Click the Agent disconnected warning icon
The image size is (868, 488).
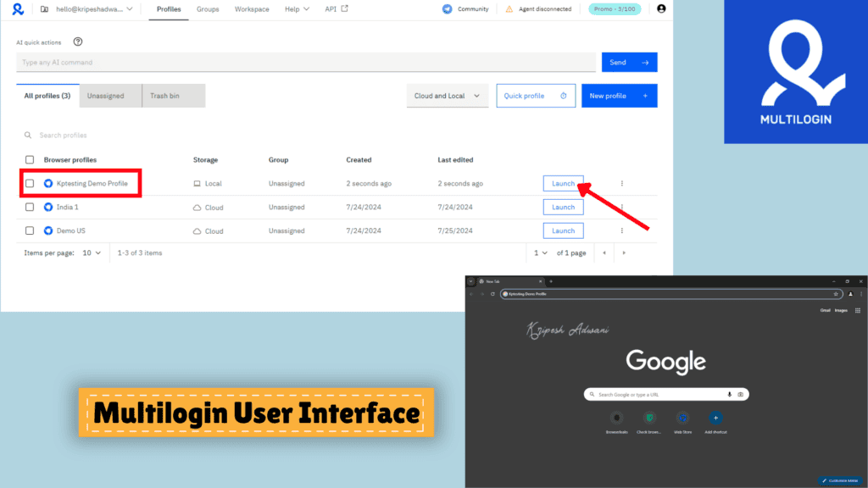point(509,8)
